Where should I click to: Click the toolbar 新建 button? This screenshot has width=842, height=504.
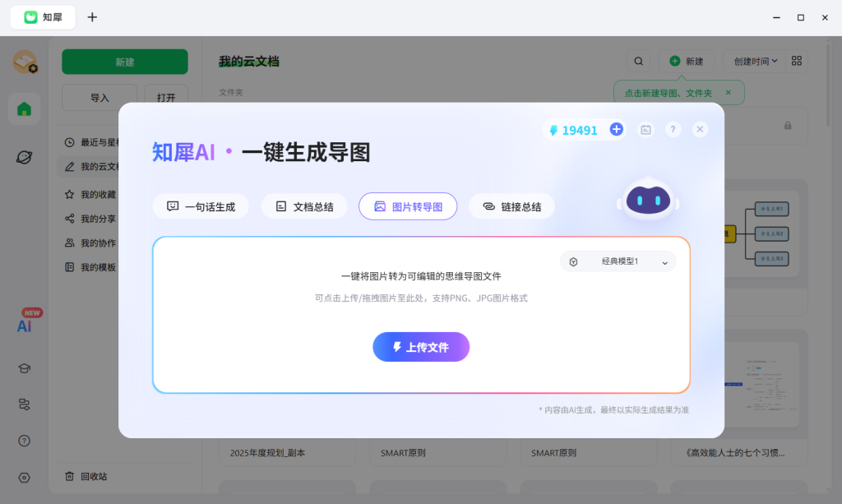687,61
